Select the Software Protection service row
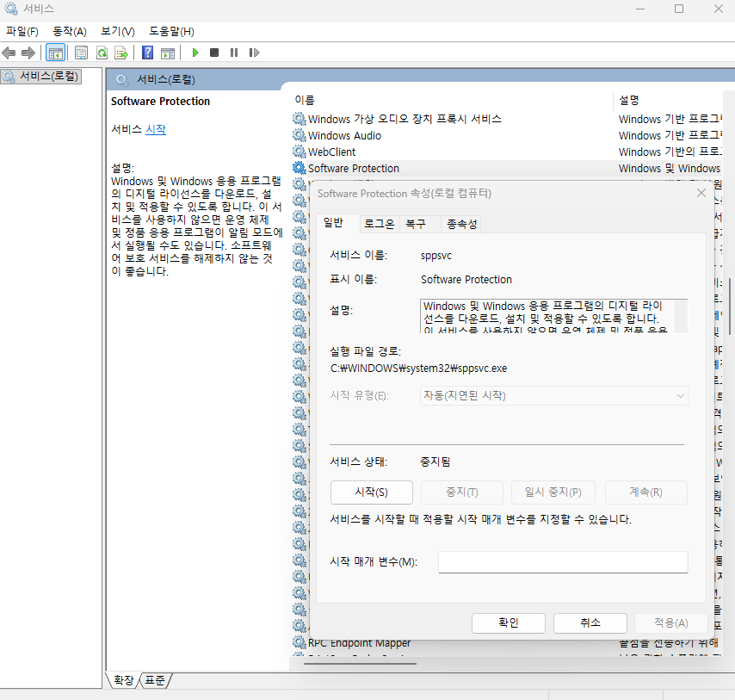 tap(507, 168)
